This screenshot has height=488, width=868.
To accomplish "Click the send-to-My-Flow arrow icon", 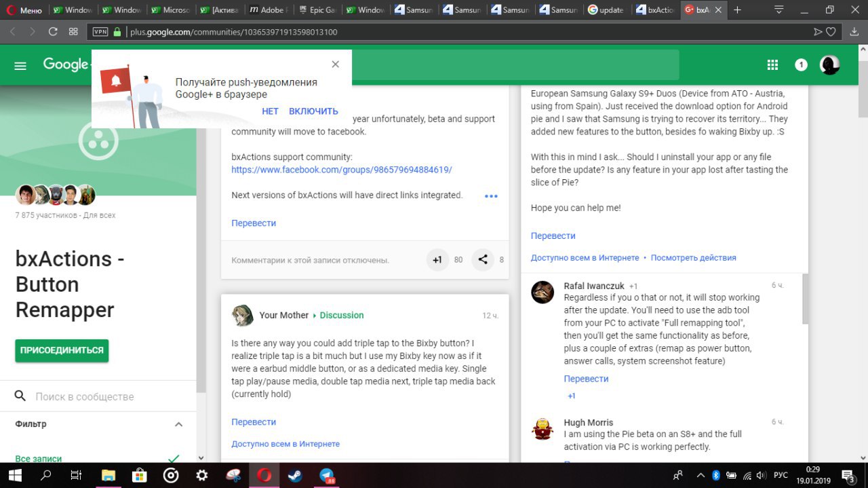I will tap(818, 32).
